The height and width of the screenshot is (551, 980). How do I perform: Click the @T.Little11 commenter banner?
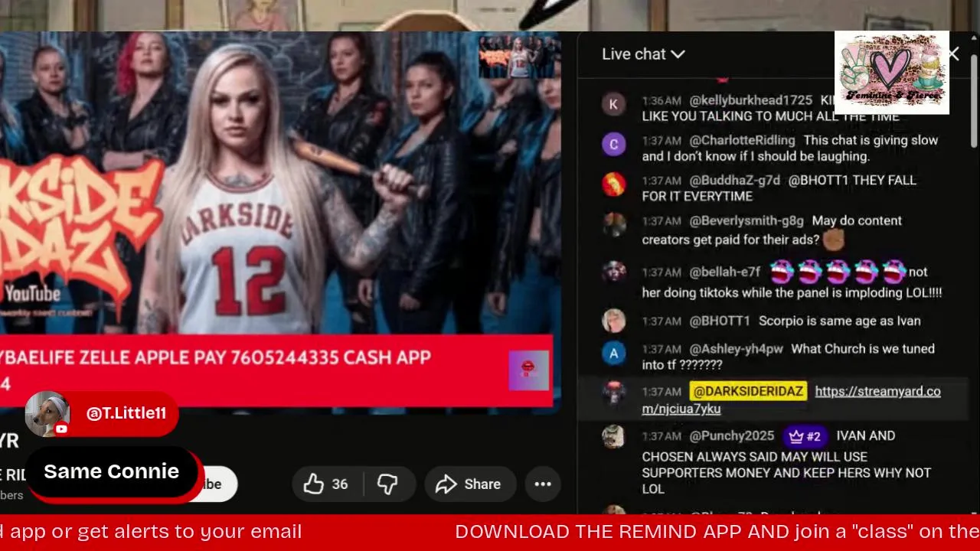click(102, 413)
